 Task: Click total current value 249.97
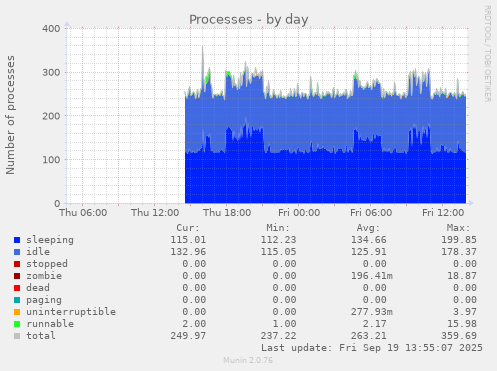188,336
